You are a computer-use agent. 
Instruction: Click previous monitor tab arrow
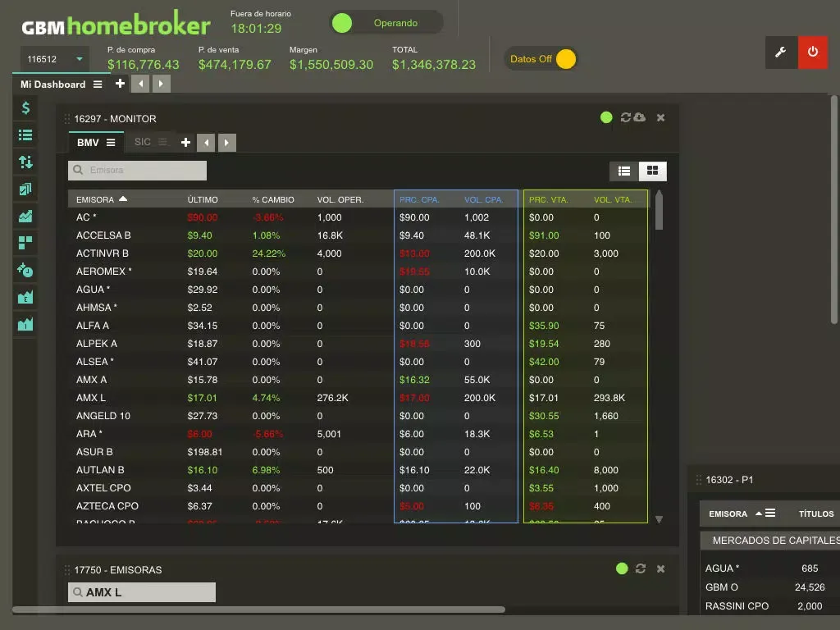pyautogui.click(x=206, y=143)
